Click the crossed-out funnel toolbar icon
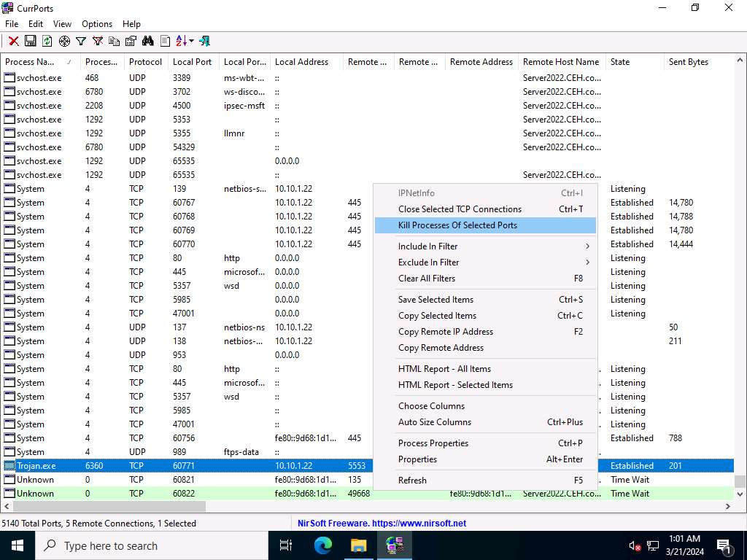The width and height of the screenshot is (747, 560). click(x=98, y=42)
